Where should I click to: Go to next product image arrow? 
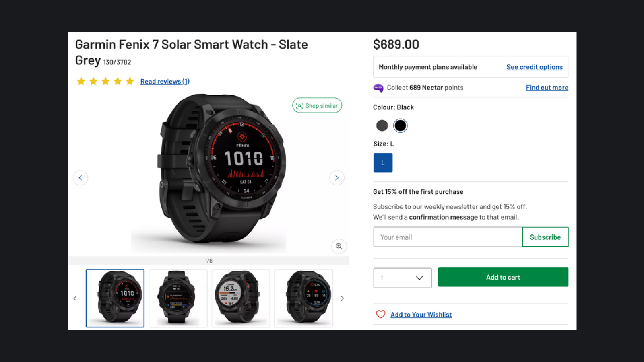tap(337, 178)
